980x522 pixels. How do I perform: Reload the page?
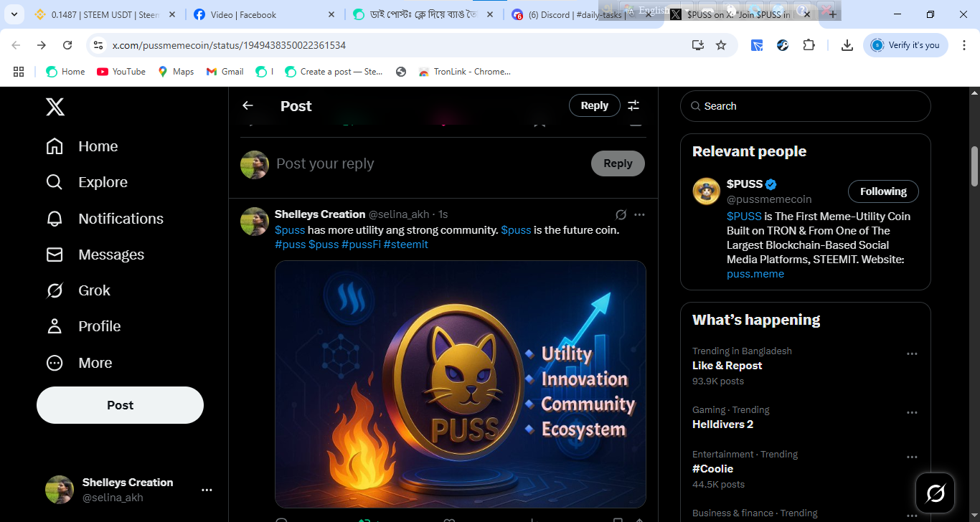[67, 45]
